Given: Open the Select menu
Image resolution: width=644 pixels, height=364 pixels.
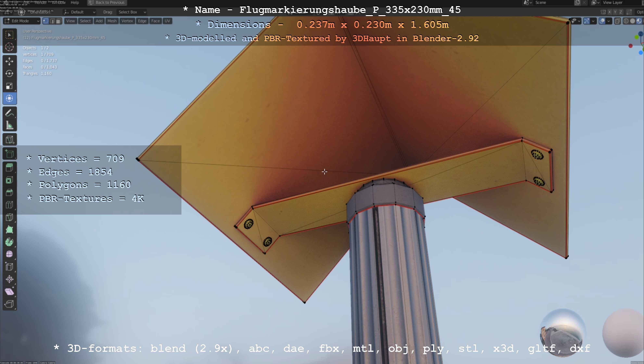Looking at the screenshot, I should point(85,21).
